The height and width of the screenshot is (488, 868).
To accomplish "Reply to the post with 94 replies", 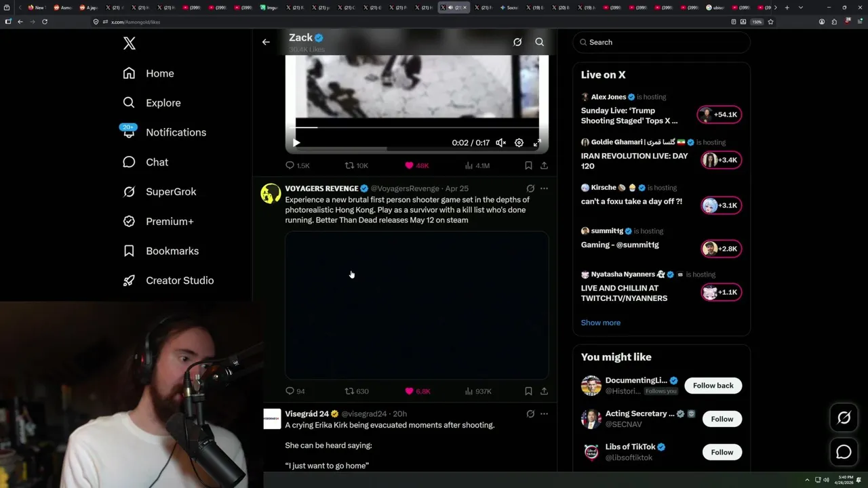I will click(x=295, y=391).
